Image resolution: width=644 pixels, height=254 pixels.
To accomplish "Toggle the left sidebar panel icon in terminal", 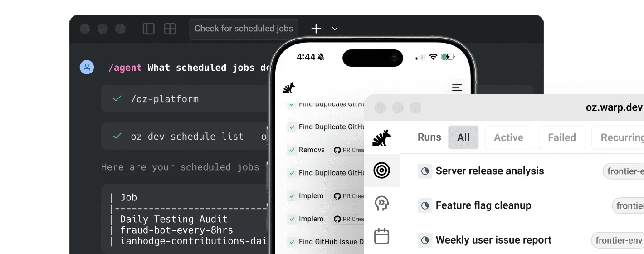I will pyautogui.click(x=149, y=29).
